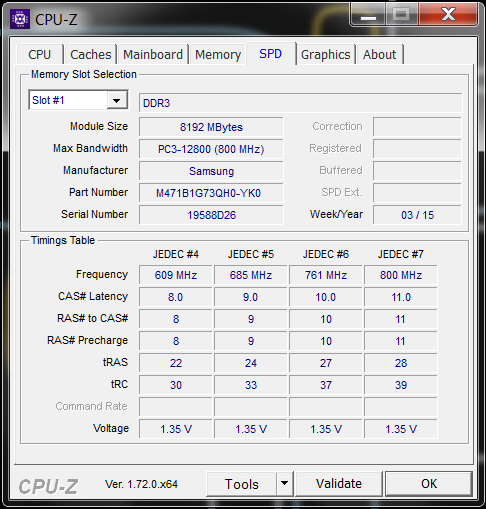Screen dimensions: 486x509
Task: Click the empty Buffered field
Action: tap(417, 170)
